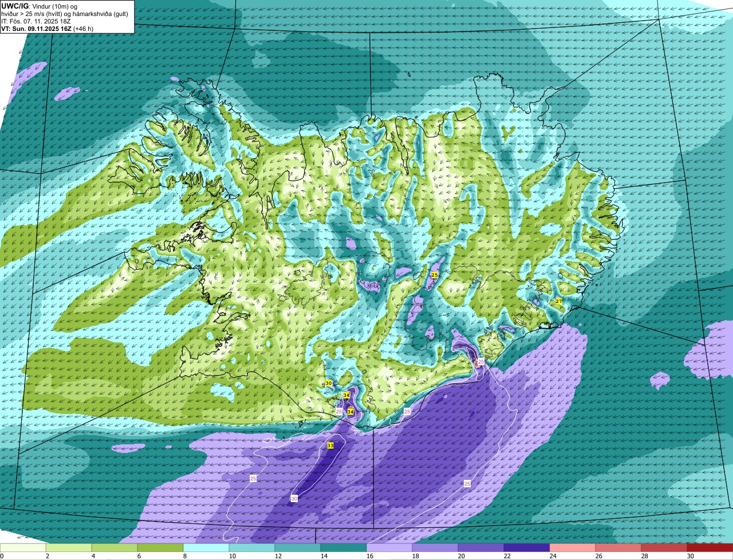Click the yellow 33 gust label offshore
This screenshot has height=560, width=733.
330,445
